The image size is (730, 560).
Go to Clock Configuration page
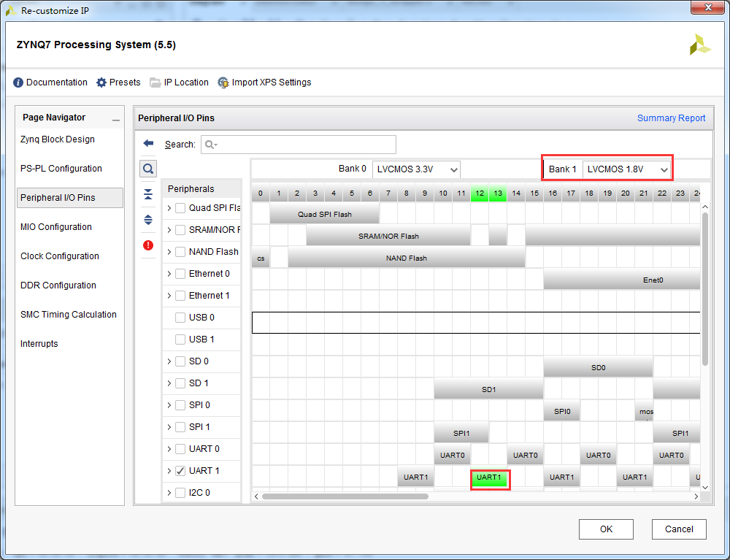(60, 256)
